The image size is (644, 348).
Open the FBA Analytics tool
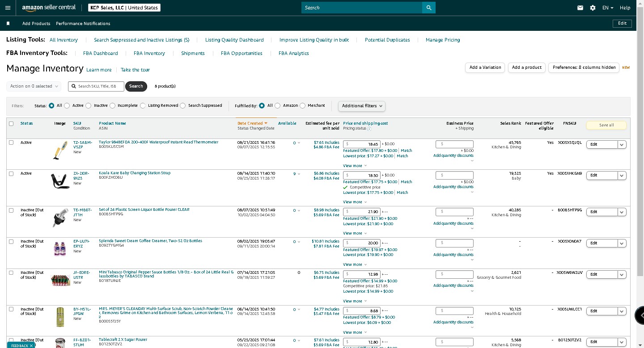[x=294, y=53]
